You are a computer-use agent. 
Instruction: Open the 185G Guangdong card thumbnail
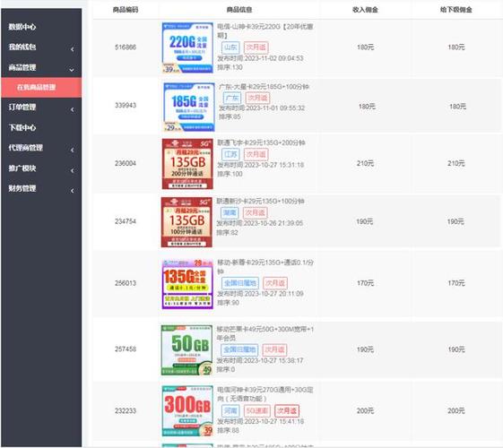tap(188, 107)
